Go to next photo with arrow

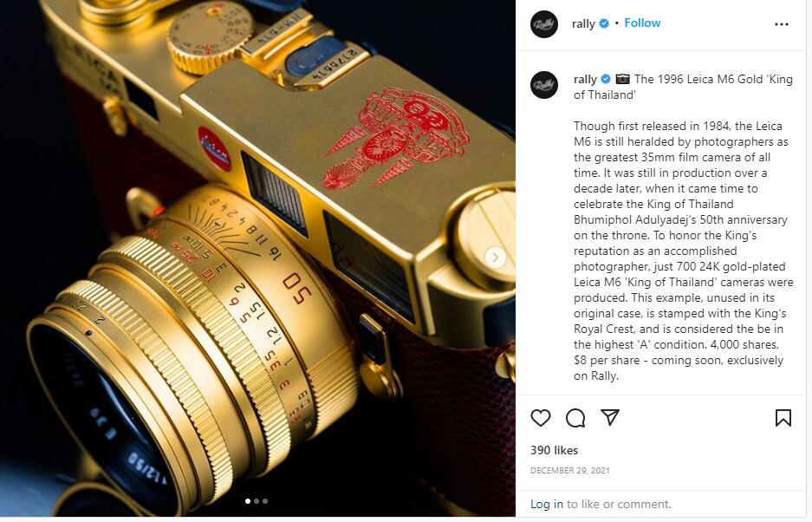click(x=496, y=258)
